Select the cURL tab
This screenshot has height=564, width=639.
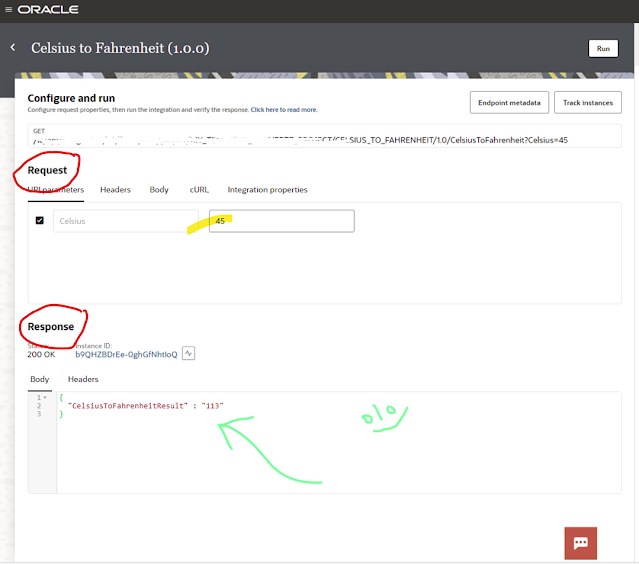coord(198,189)
